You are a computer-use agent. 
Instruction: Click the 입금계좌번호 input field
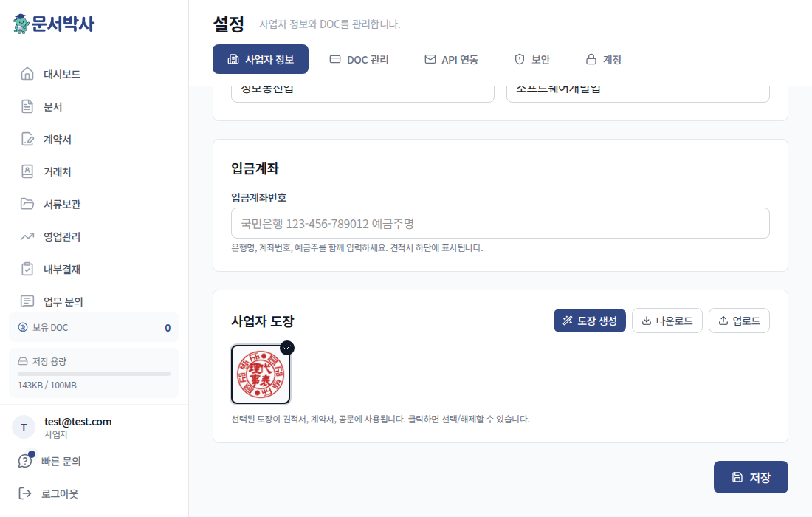click(x=500, y=222)
